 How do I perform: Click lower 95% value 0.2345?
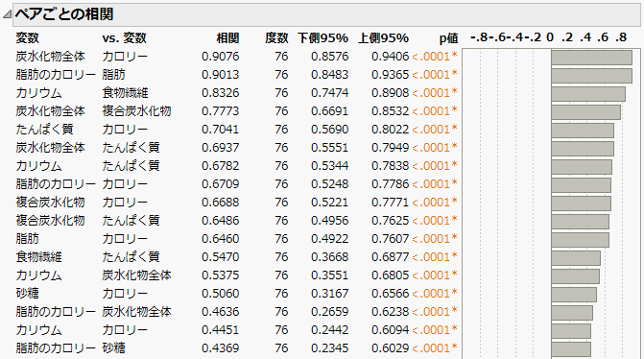329,347
